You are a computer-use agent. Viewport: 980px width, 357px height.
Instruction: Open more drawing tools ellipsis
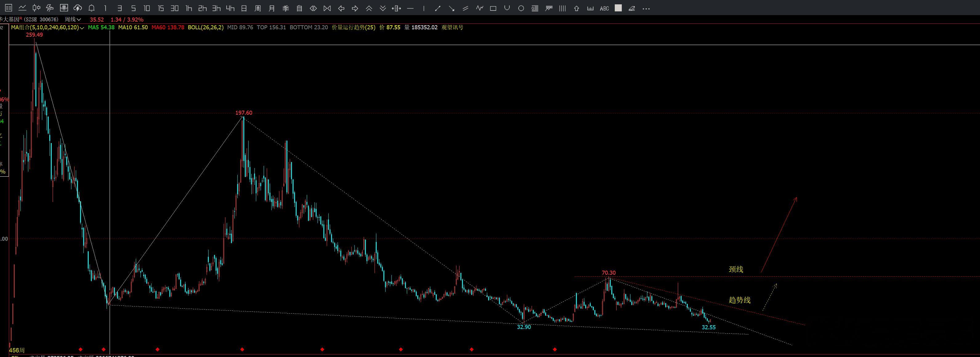[x=646, y=8]
